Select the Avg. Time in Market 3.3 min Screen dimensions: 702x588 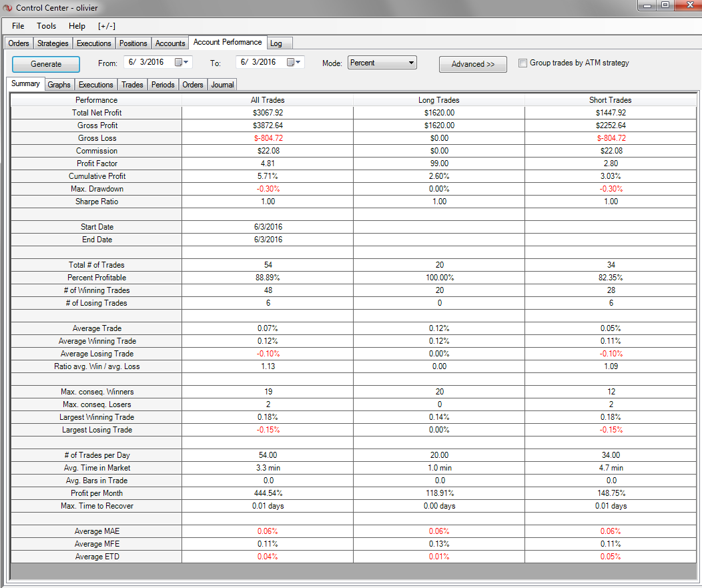(268, 468)
